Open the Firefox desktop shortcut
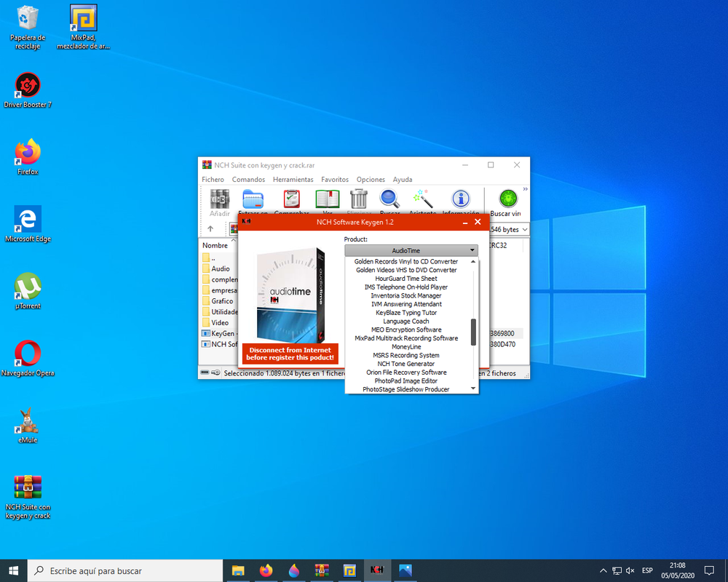The width and height of the screenshot is (728, 582). (28, 157)
